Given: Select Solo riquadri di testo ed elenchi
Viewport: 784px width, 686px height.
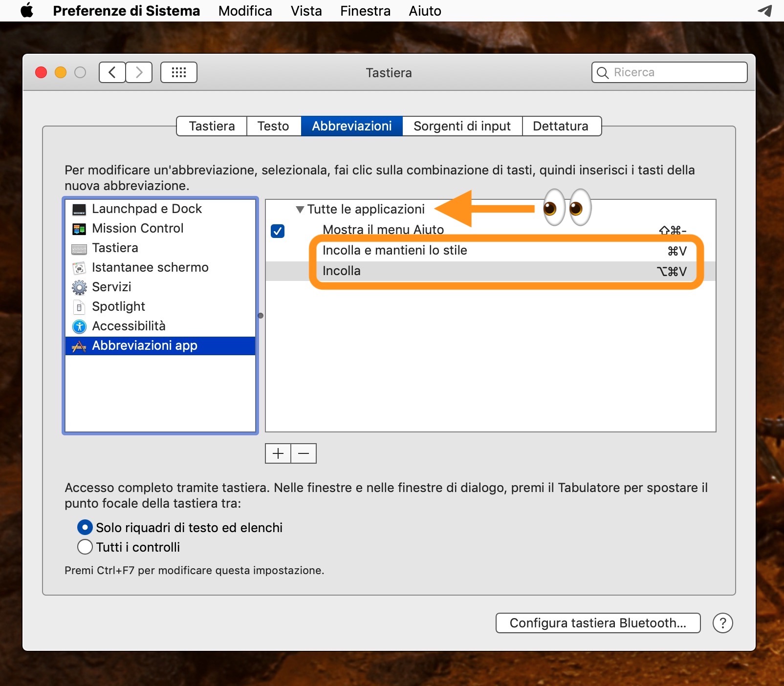Looking at the screenshot, I should (85, 527).
